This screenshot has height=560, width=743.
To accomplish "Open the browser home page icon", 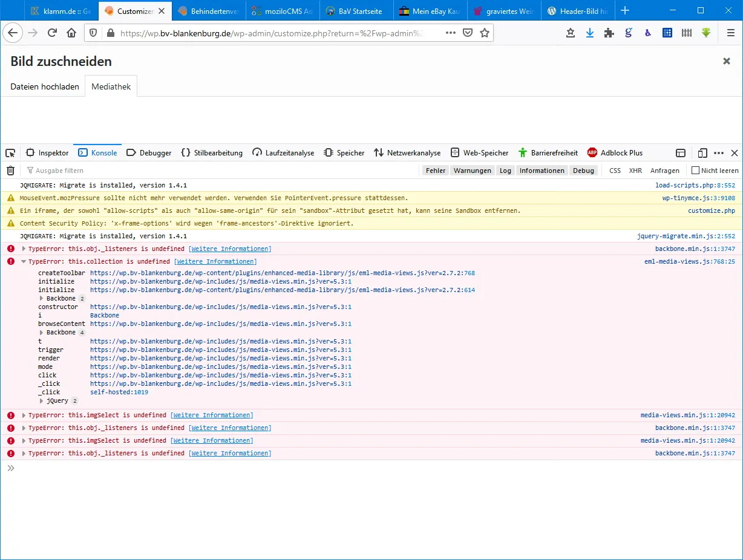I will [71, 33].
